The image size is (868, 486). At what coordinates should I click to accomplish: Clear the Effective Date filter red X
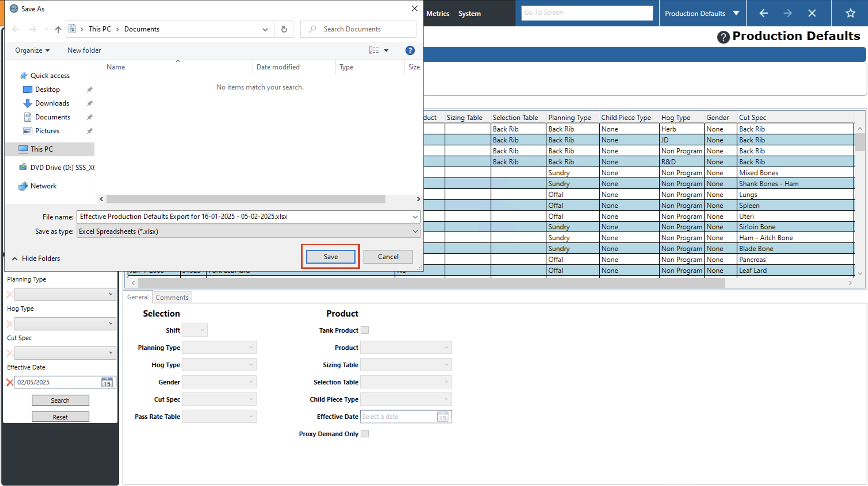coord(10,382)
